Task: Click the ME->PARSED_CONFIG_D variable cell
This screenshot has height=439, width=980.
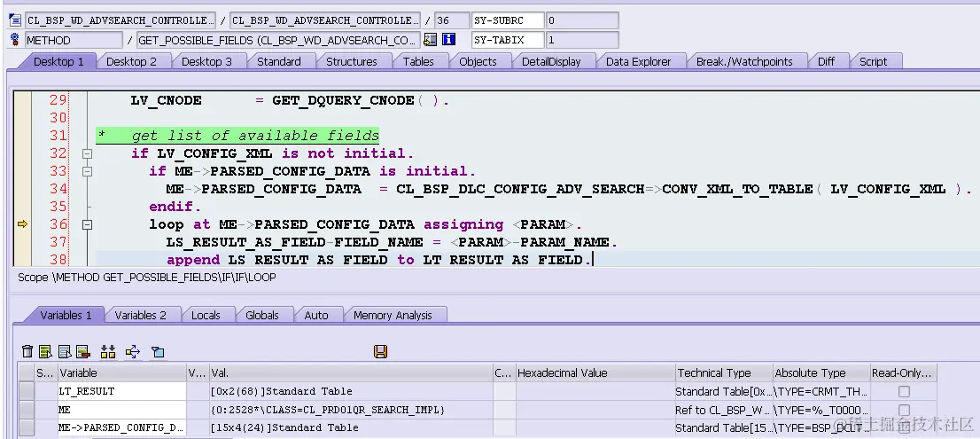Action: coord(122,427)
